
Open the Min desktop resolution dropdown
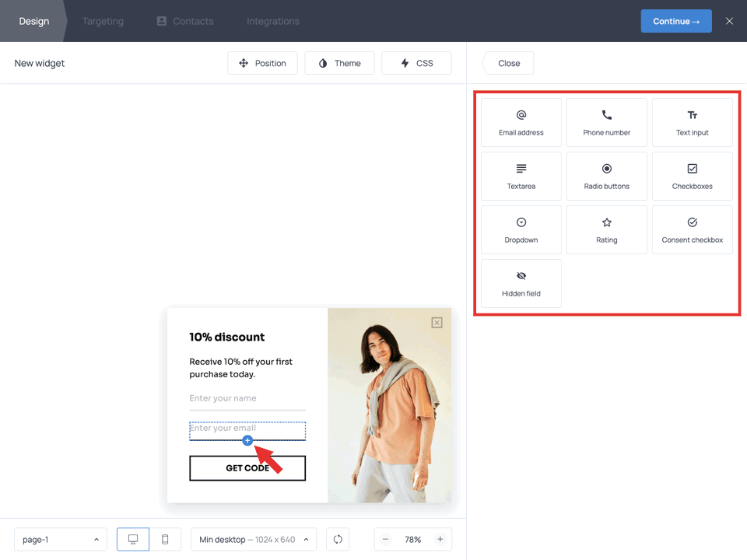point(253,539)
